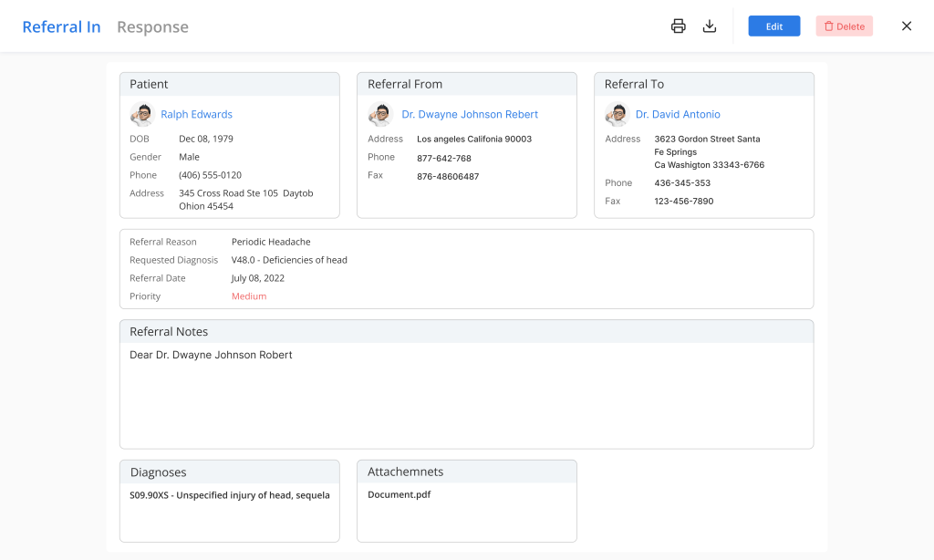Switch to the Response tab
The height and width of the screenshot is (560, 934).
click(x=152, y=27)
